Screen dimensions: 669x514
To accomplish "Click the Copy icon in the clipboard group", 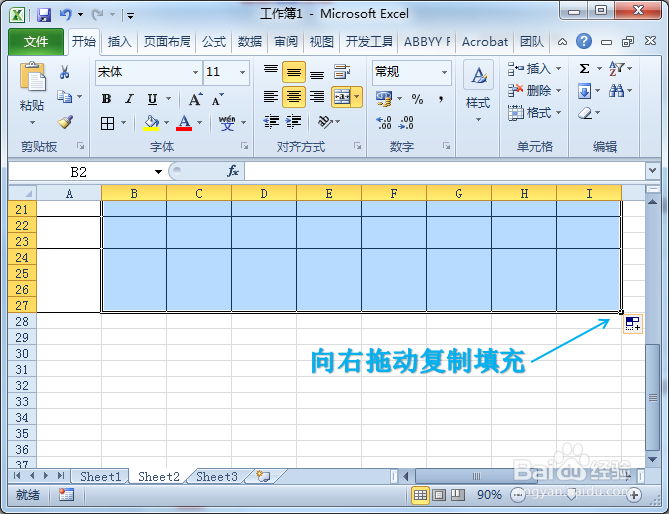I will [x=65, y=97].
